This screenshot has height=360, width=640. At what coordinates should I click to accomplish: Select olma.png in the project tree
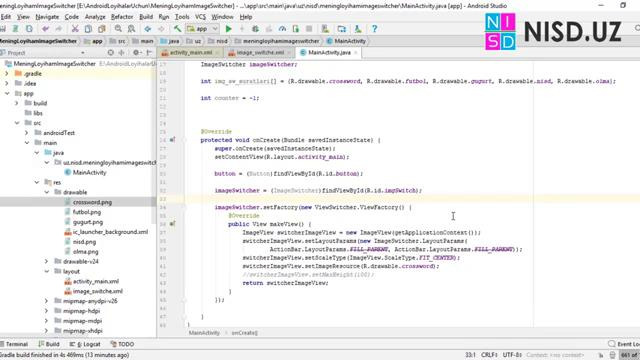click(85, 252)
